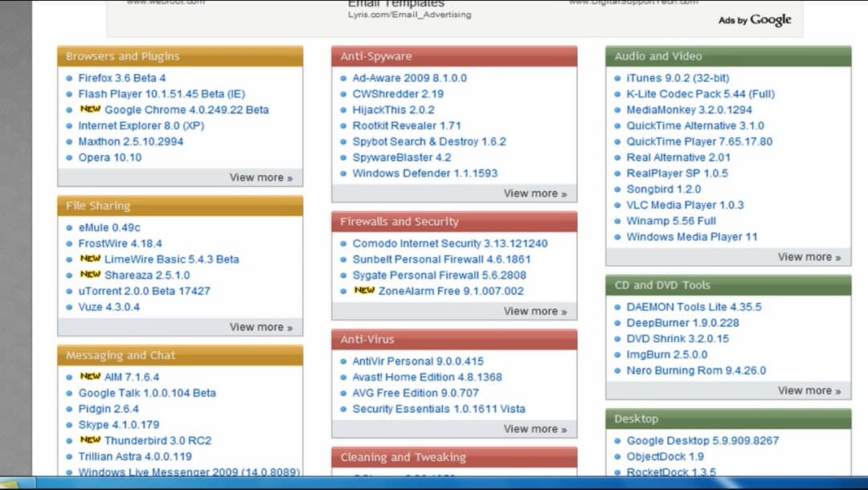868x490 pixels.
Task: Click the NEW badge next to ZoneAlarm Free
Action: point(364,291)
